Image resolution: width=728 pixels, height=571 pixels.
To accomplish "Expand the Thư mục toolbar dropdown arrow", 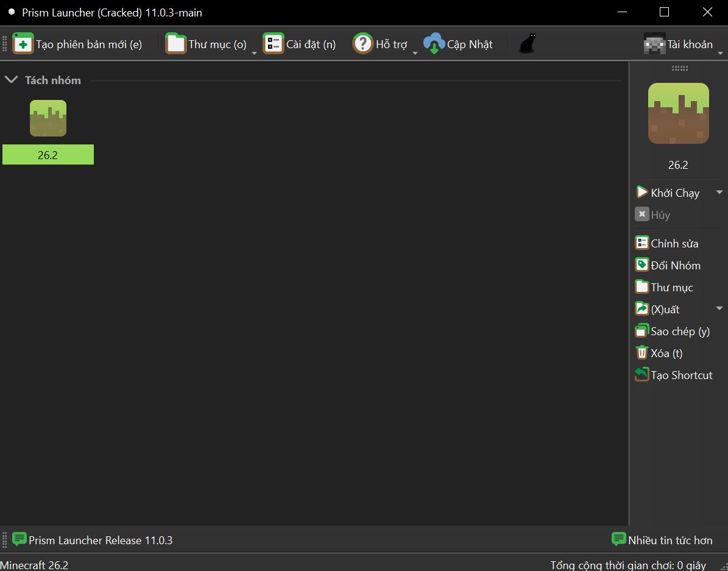I will (x=254, y=54).
